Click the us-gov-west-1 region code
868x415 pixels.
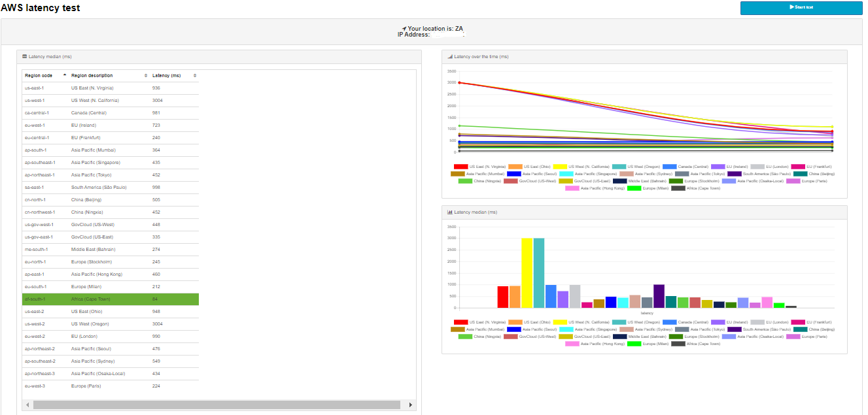[39, 224]
